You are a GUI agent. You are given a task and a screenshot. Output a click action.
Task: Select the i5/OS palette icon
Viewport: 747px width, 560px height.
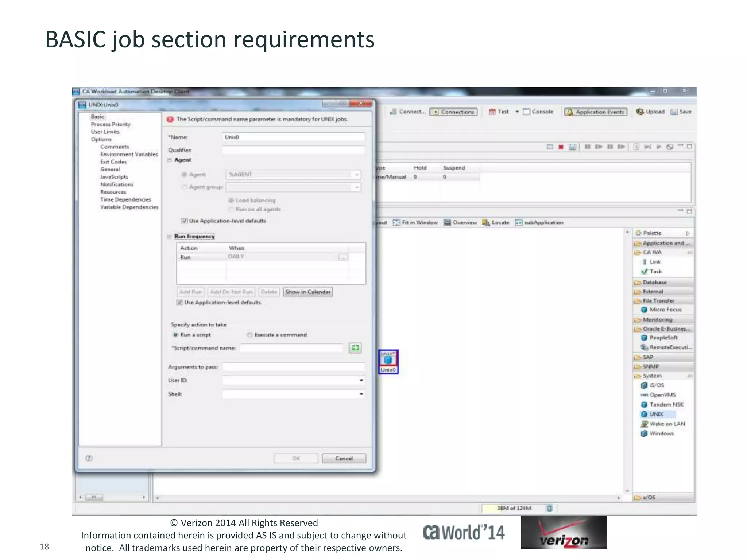[x=644, y=385]
